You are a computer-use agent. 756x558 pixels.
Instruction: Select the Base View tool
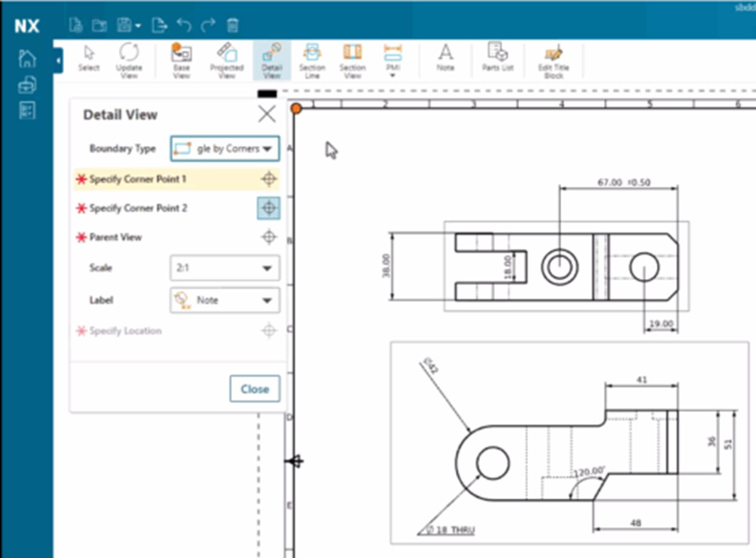coord(181,58)
